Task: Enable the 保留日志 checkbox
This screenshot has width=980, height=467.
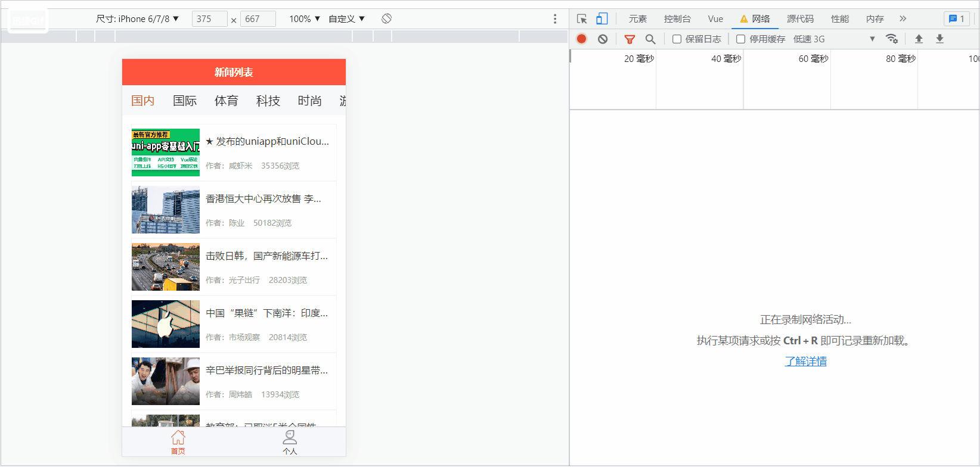Action: [677, 39]
